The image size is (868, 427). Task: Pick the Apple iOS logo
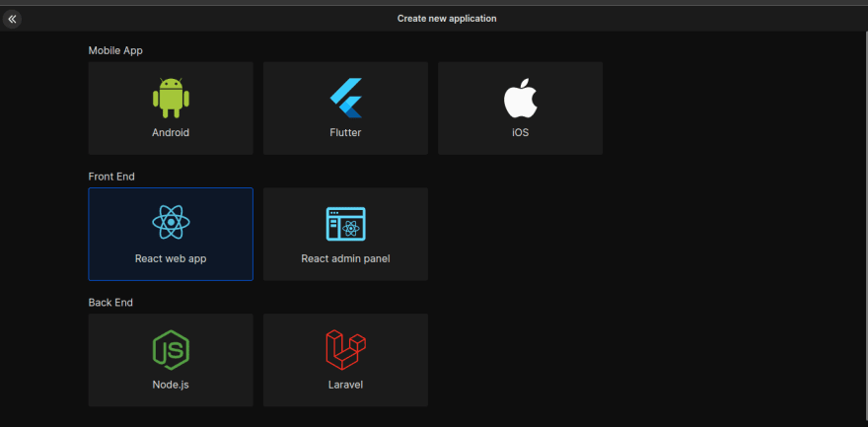(x=521, y=98)
